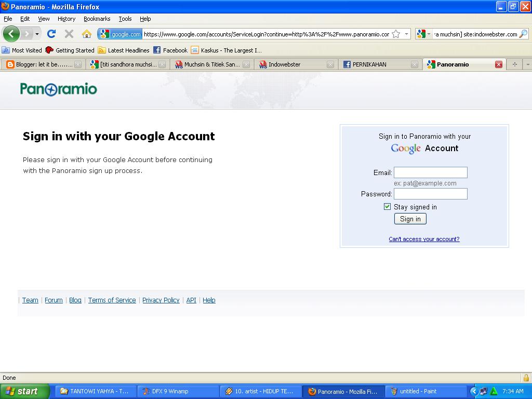Open Can't access your account link
This screenshot has width=532, height=399.
(x=424, y=239)
